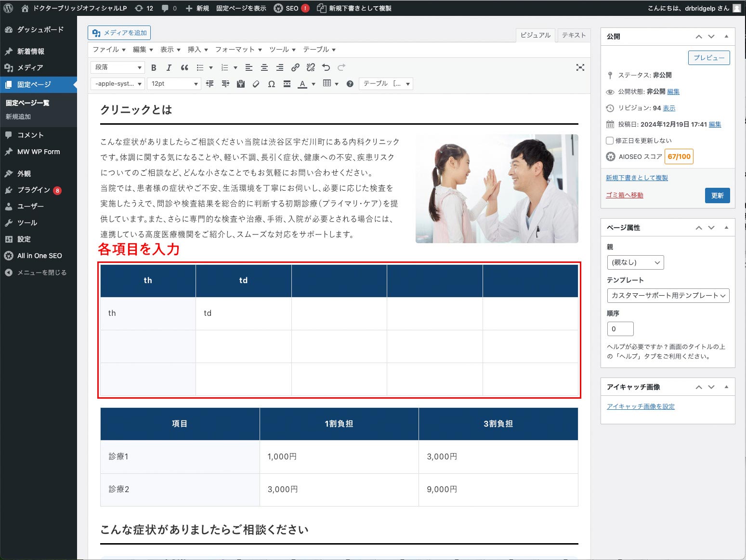
Task: Move the ページ属性 panel down
Action: tap(711, 228)
